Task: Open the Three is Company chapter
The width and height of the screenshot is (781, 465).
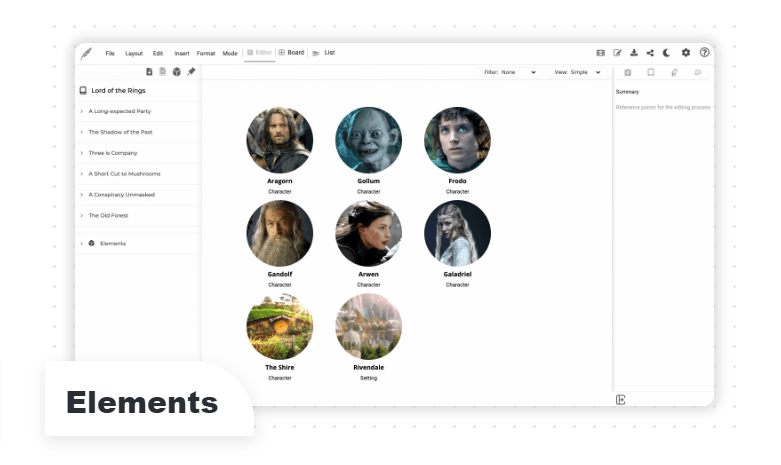Action: click(x=113, y=153)
